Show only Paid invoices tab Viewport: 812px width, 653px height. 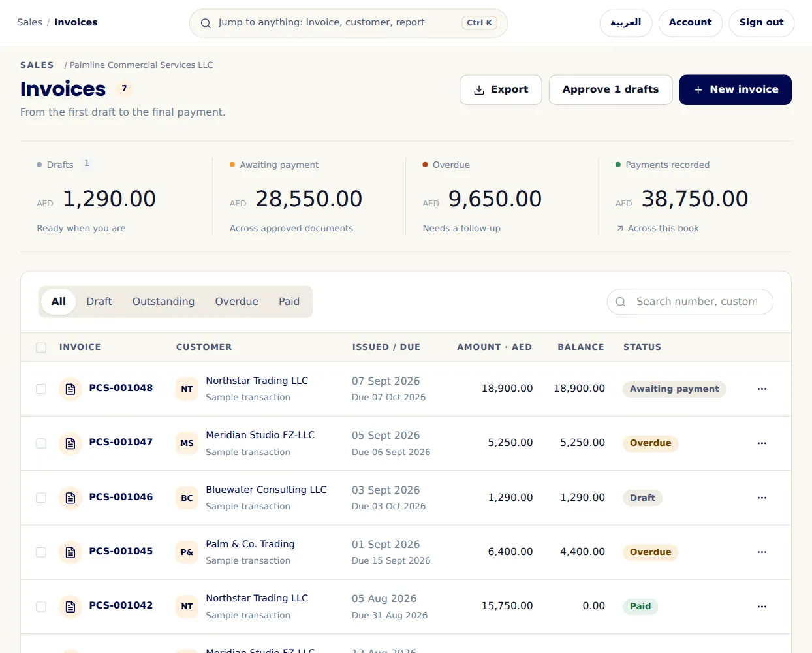pos(289,302)
